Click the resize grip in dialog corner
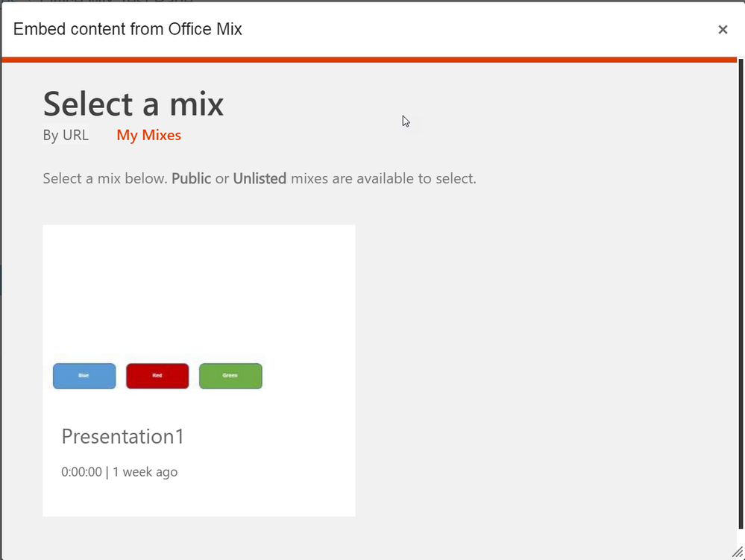 (737, 552)
